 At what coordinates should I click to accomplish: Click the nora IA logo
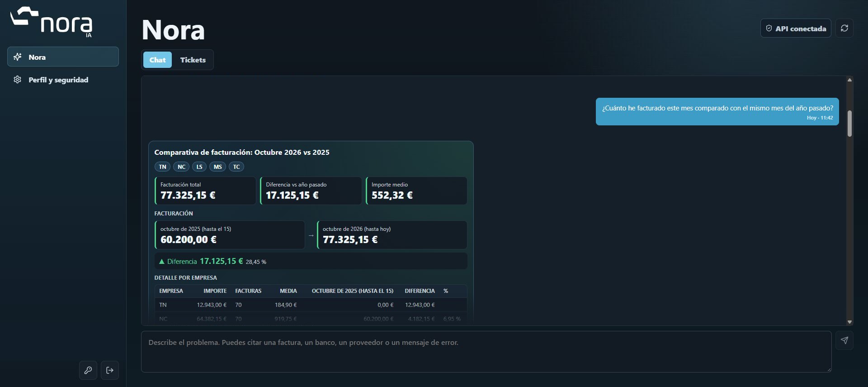click(x=52, y=22)
